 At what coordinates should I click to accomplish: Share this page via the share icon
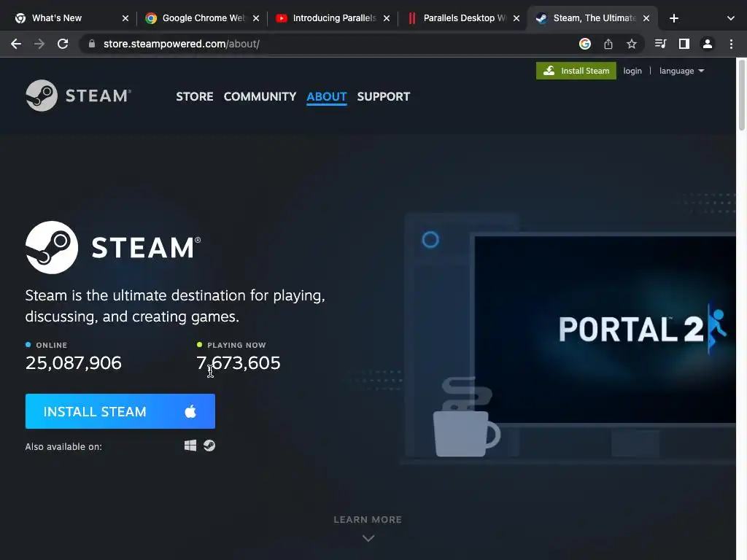coord(608,44)
